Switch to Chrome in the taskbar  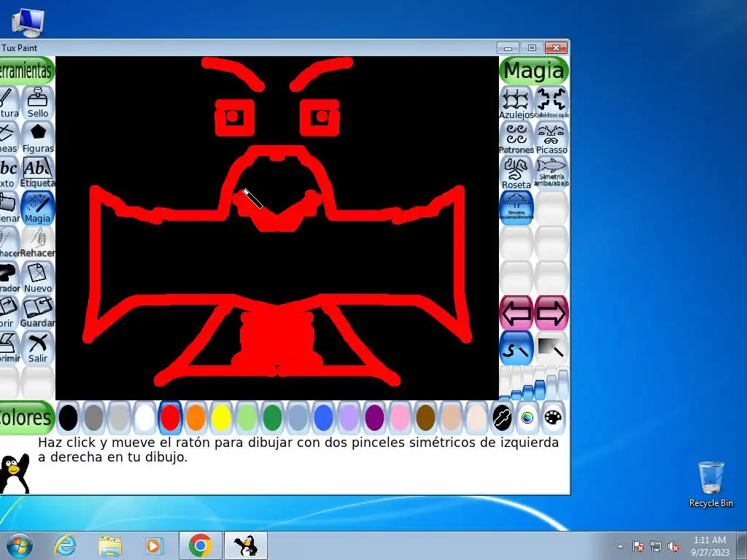pyautogui.click(x=200, y=545)
